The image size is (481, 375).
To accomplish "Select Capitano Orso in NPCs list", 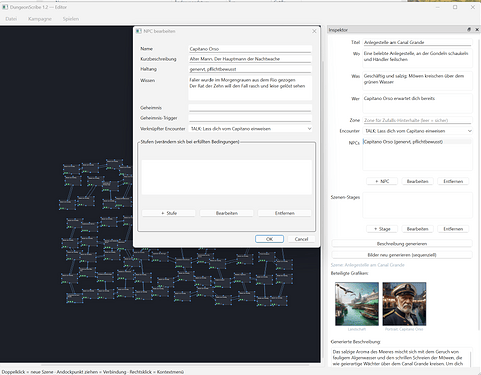I will (417, 142).
